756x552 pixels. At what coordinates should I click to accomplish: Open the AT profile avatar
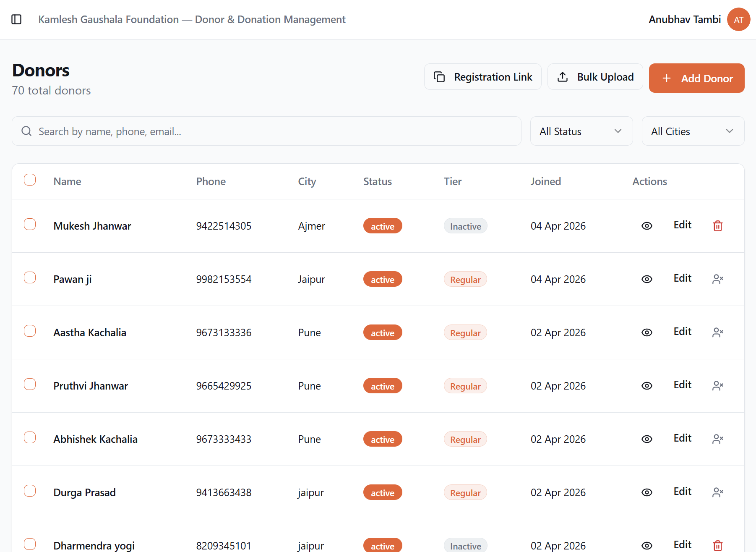tap(738, 19)
